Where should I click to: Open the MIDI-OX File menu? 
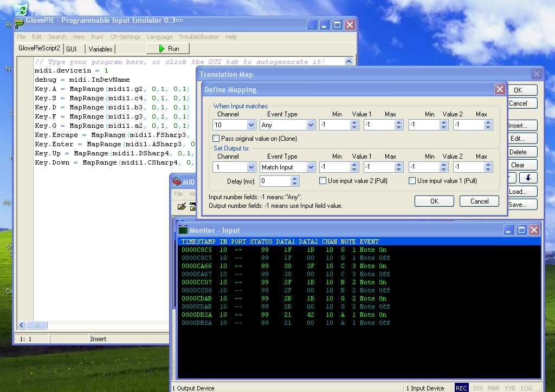pyautogui.click(x=178, y=194)
